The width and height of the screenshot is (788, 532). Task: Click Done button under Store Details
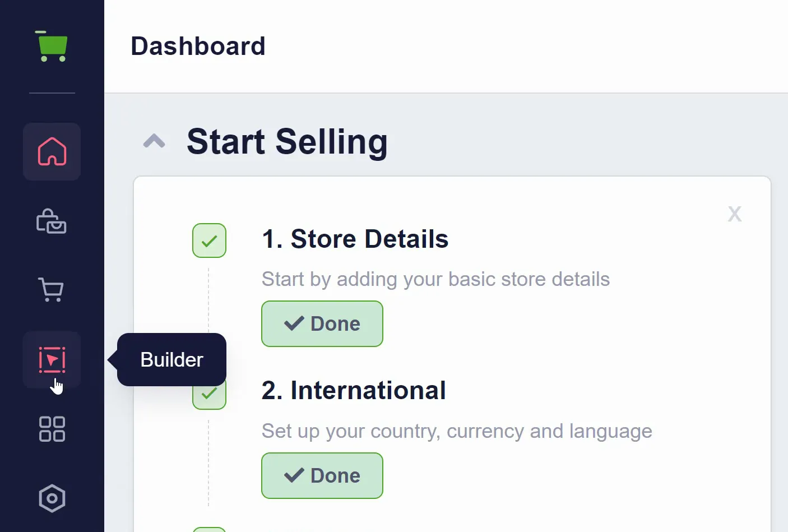pyautogui.click(x=322, y=324)
